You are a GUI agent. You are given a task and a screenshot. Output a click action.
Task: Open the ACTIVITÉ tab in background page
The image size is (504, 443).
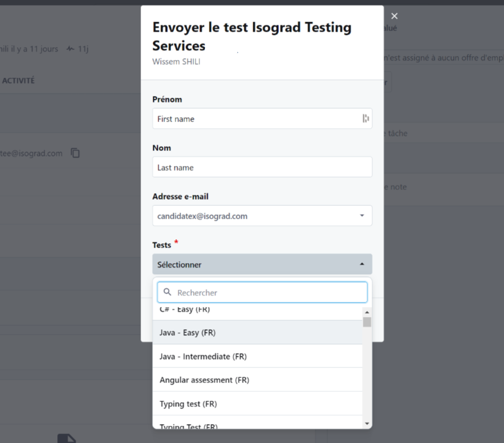coord(18,80)
